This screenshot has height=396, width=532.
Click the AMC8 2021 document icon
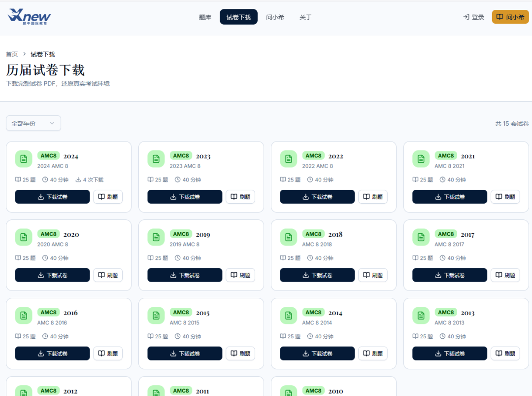coord(421,159)
